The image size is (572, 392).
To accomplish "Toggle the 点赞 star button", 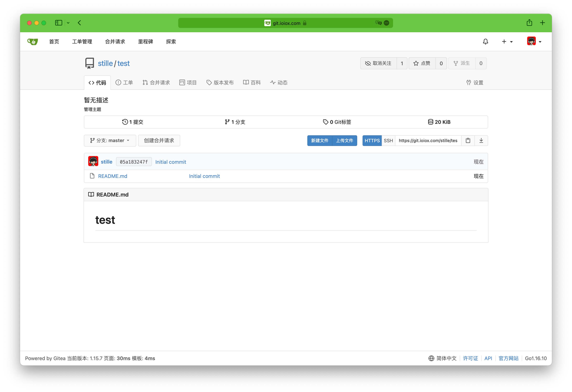I will coord(422,63).
